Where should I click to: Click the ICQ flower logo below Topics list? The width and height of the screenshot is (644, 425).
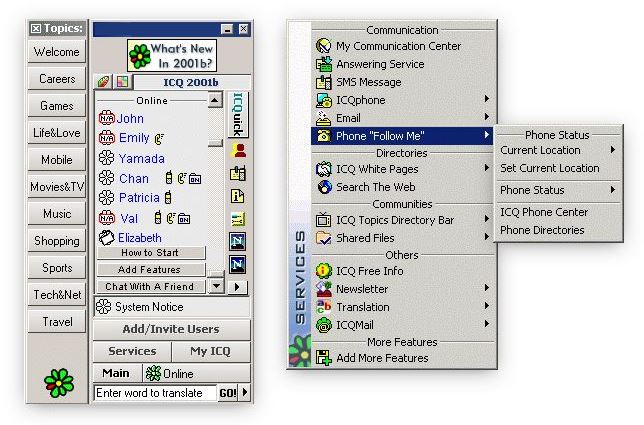click(x=59, y=383)
